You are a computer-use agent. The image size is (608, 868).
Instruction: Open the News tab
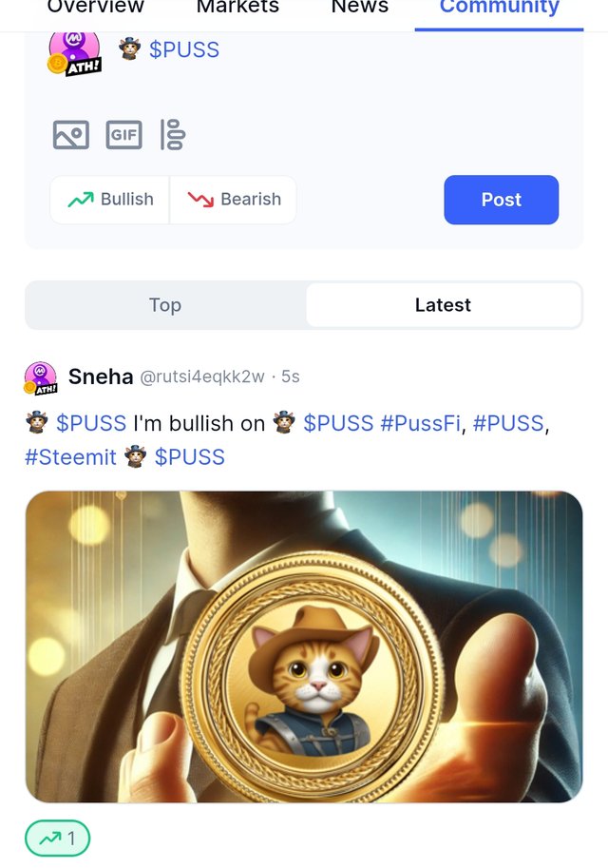click(360, 8)
